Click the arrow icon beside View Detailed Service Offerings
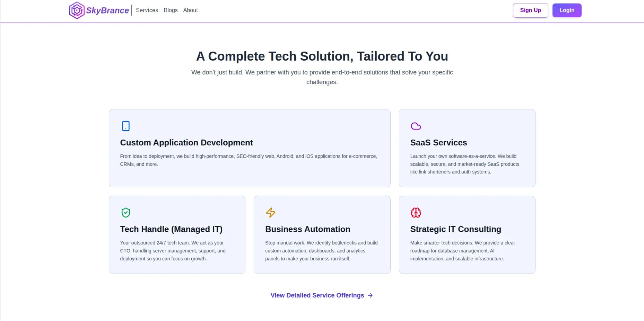The width and height of the screenshot is (644, 321). (371, 295)
